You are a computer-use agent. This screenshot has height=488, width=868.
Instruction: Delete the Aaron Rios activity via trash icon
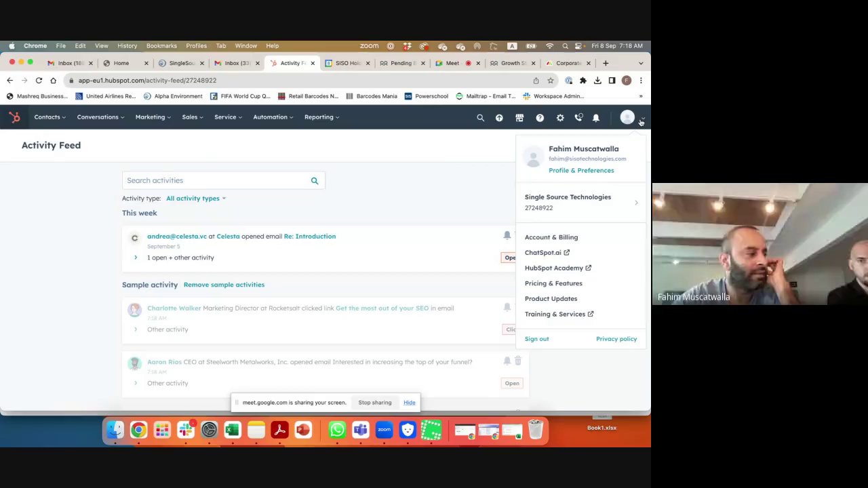point(518,361)
